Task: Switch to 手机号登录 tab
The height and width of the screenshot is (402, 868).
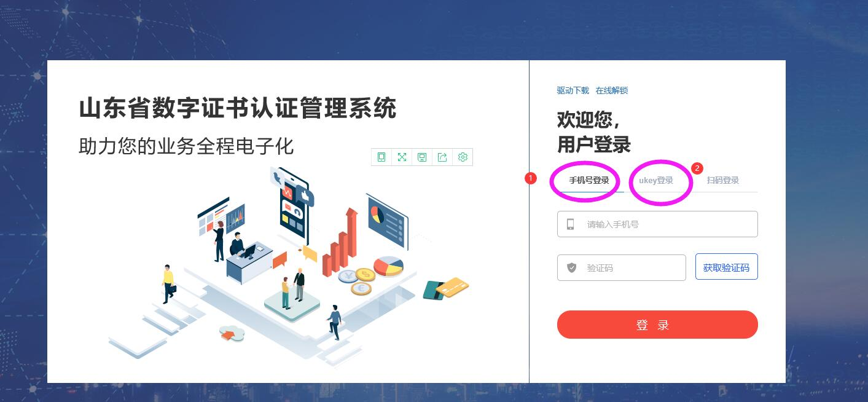Action: click(588, 180)
